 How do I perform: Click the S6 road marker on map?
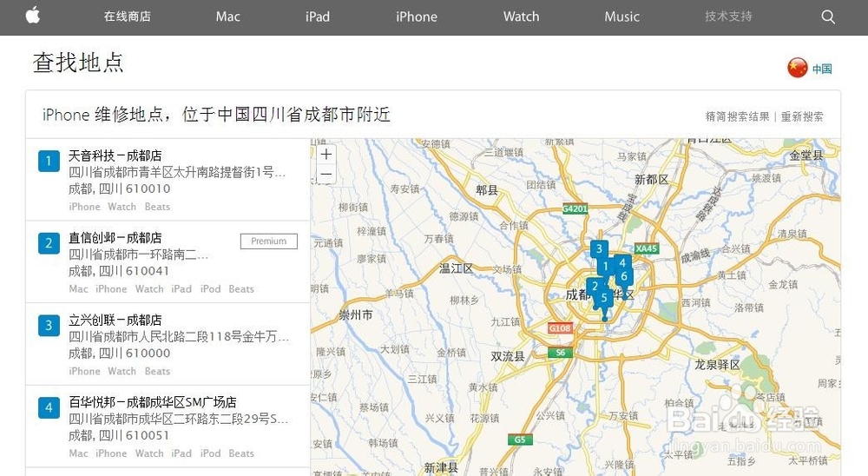point(560,353)
